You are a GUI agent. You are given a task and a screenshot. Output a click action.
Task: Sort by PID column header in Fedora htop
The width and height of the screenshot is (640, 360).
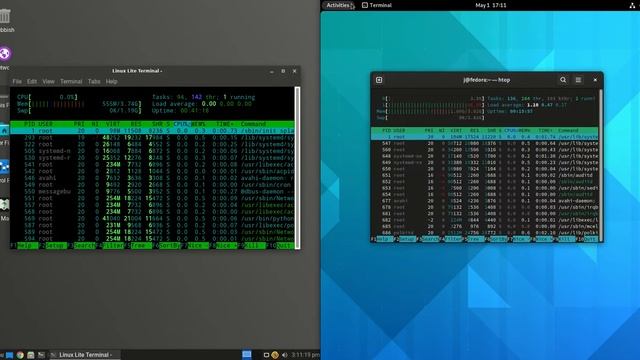click(386, 131)
